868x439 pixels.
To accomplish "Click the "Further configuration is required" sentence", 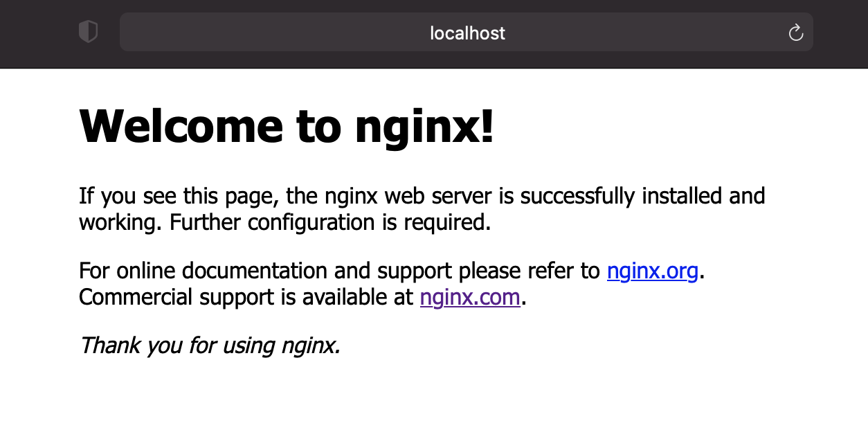I will 330,222.
